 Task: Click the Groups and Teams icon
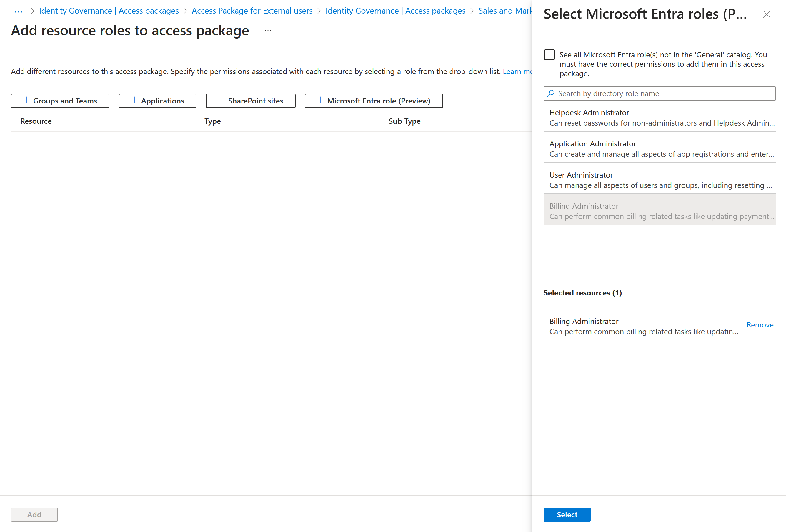point(27,100)
